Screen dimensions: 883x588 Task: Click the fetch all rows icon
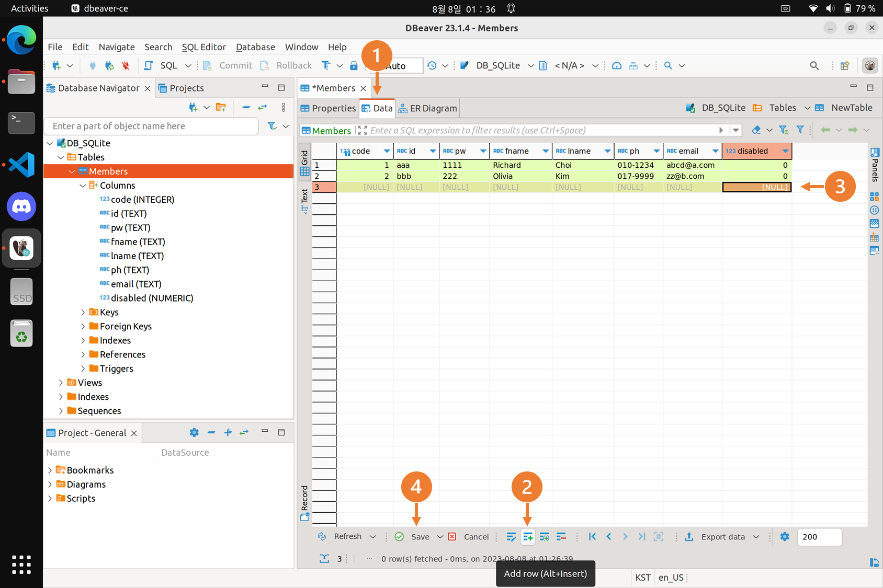pyautogui.click(x=659, y=537)
